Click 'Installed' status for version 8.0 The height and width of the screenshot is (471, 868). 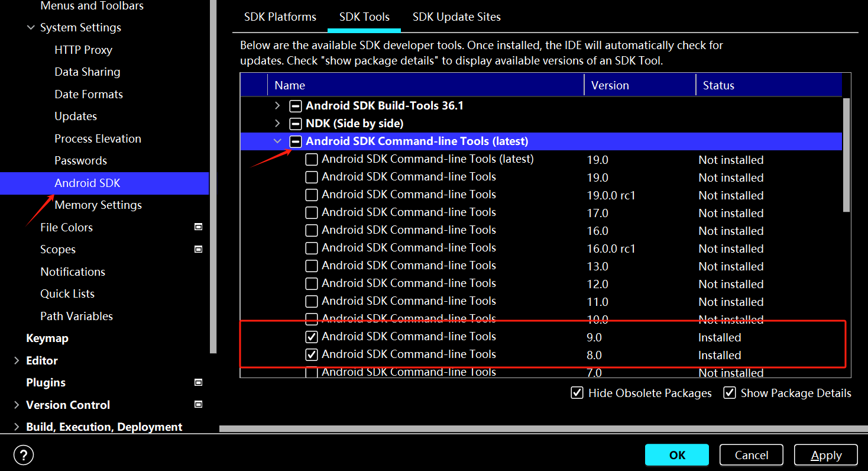pyautogui.click(x=720, y=355)
